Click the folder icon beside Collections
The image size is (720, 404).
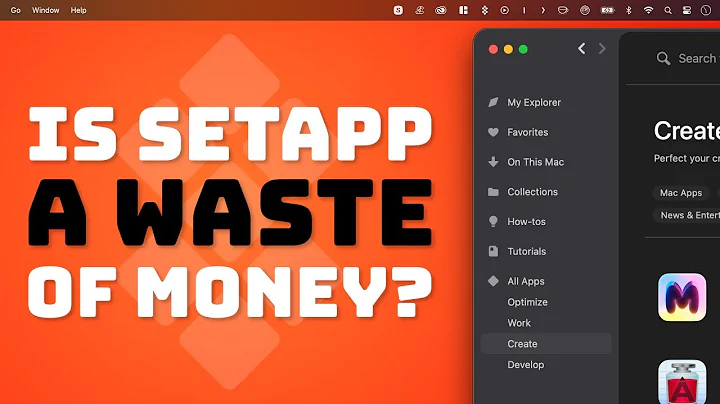(493, 192)
